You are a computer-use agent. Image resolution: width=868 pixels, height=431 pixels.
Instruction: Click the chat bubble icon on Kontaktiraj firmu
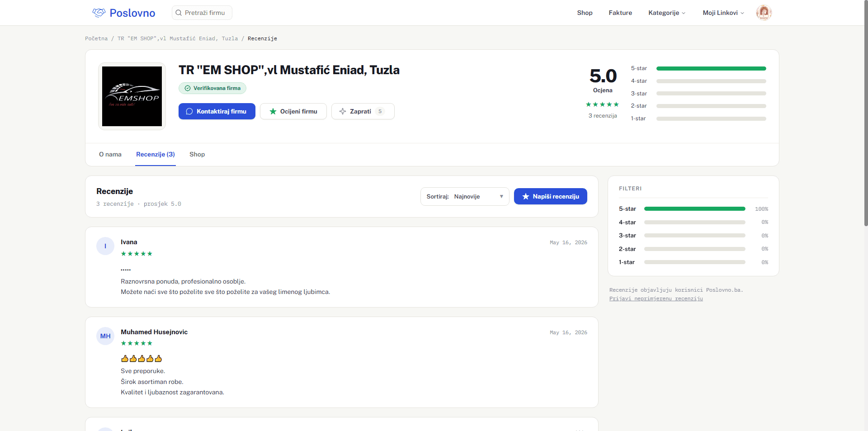[x=189, y=111]
